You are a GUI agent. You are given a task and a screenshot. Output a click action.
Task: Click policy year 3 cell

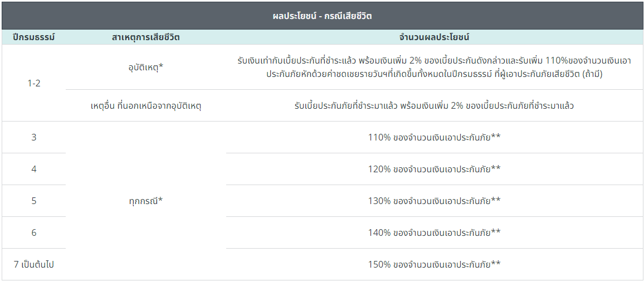click(33, 137)
